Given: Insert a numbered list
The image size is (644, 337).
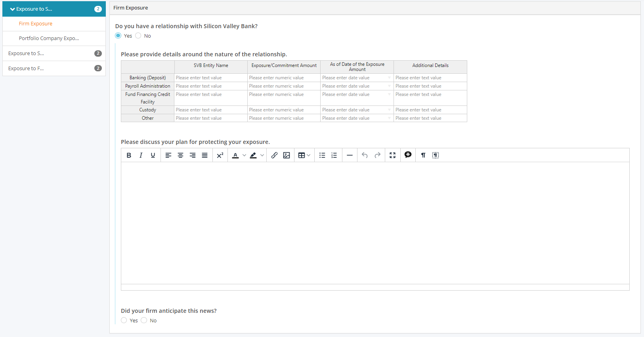Looking at the screenshot, I should [334, 155].
